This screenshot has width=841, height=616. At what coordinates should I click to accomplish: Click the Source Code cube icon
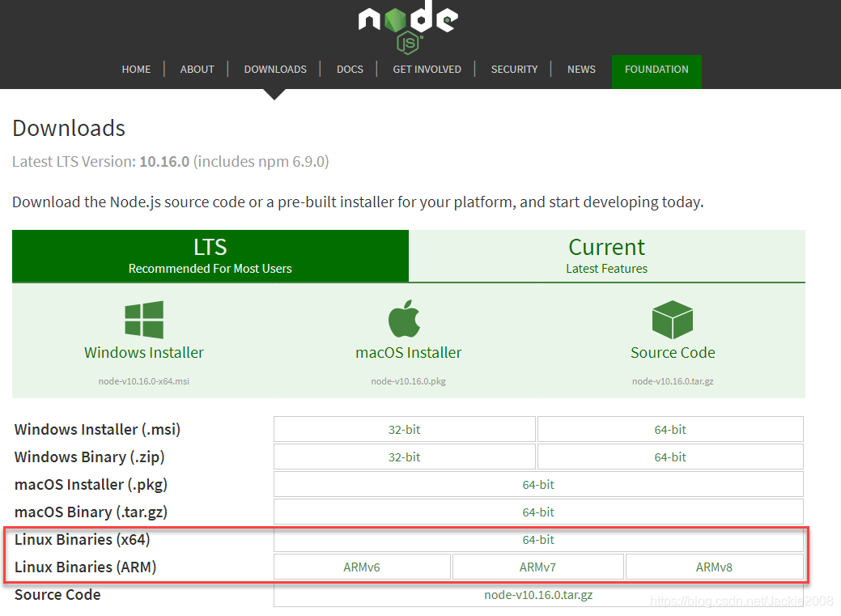(x=673, y=319)
